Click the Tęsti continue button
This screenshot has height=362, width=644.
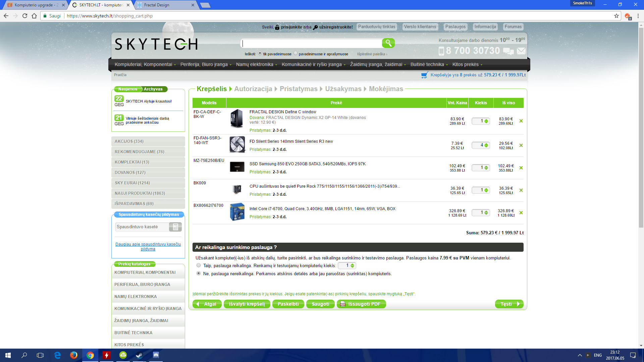coord(509,304)
